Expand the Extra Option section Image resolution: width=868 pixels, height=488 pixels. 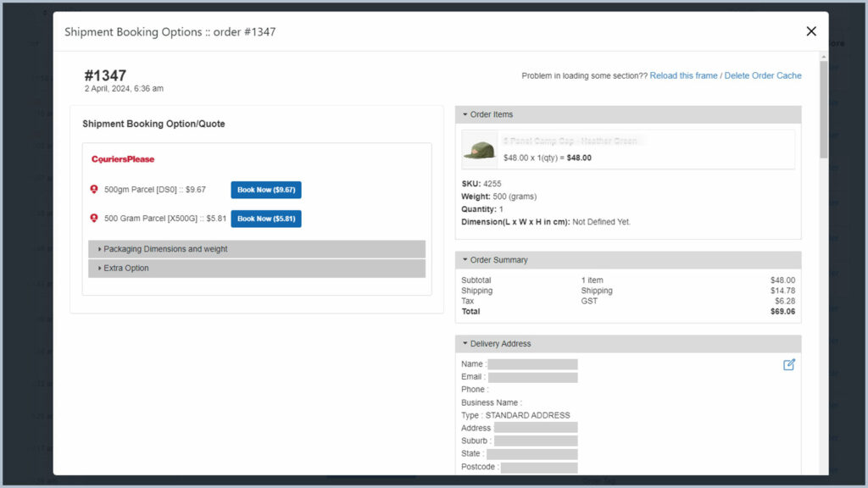[256, 269]
